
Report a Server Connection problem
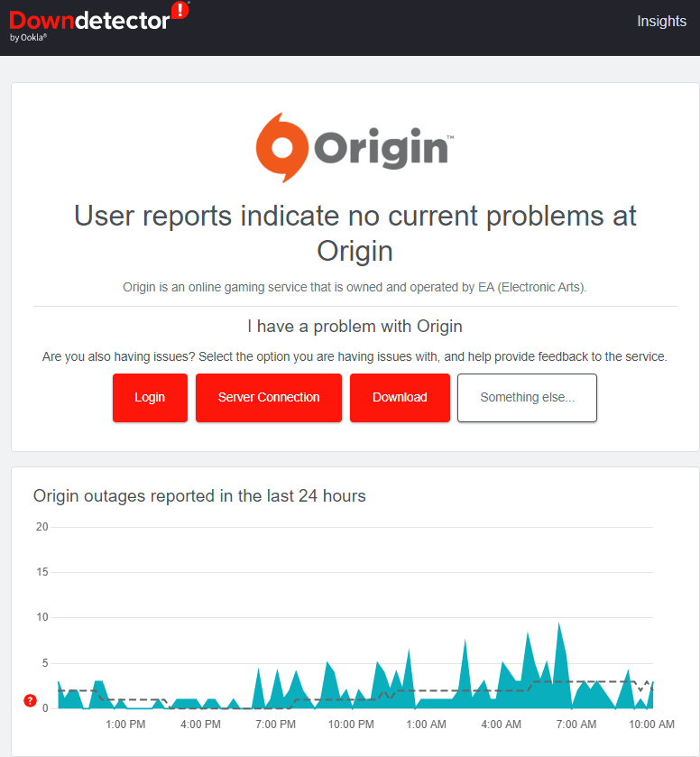(x=269, y=397)
